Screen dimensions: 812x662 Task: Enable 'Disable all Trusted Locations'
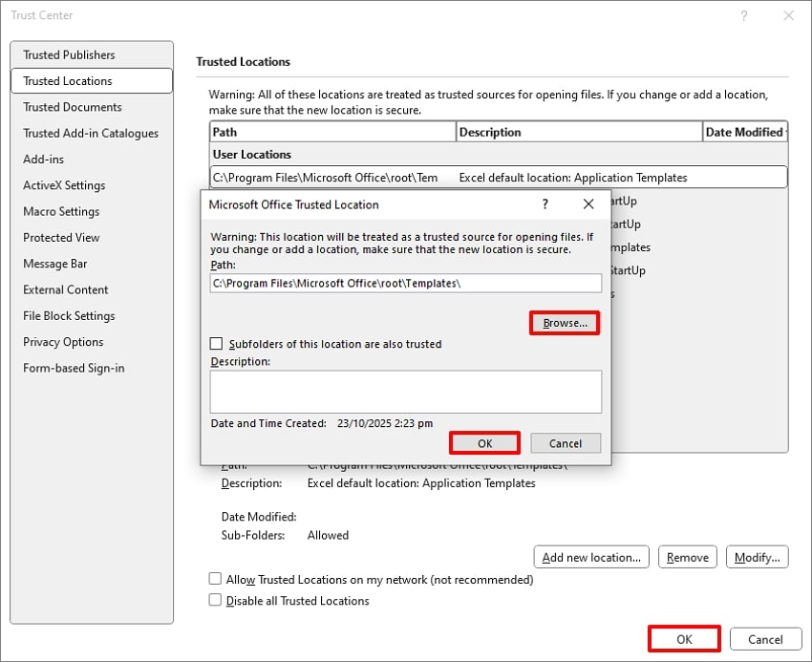215,601
